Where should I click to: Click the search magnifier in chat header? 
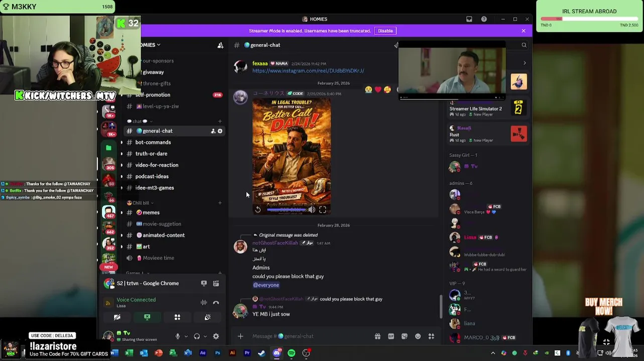(x=524, y=45)
